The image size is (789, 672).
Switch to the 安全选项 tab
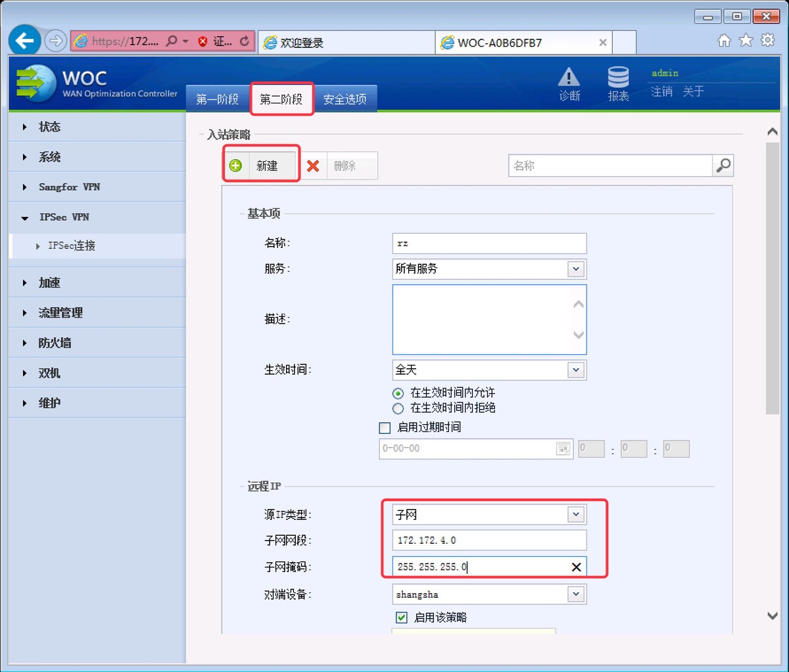(346, 97)
